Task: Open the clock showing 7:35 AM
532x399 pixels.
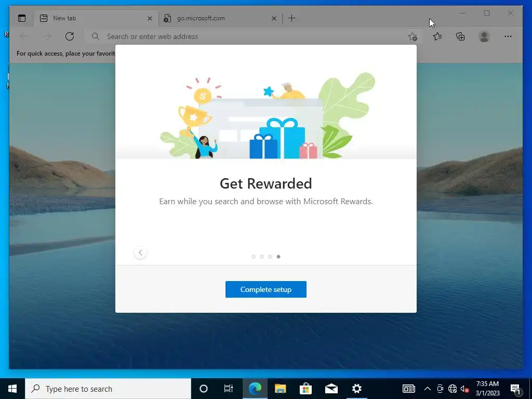Action: point(487,389)
